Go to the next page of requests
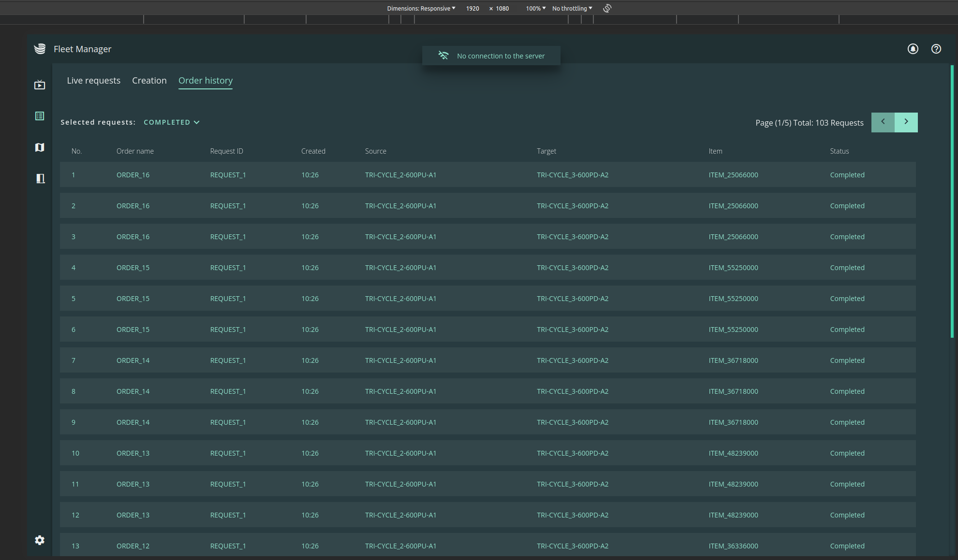 (x=906, y=122)
